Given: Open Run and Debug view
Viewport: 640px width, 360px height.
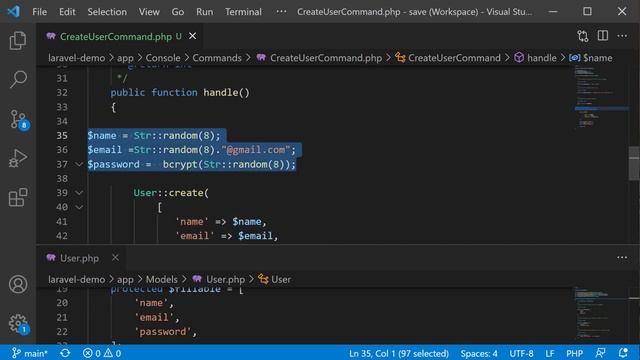Looking at the screenshot, I should tap(18, 158).
